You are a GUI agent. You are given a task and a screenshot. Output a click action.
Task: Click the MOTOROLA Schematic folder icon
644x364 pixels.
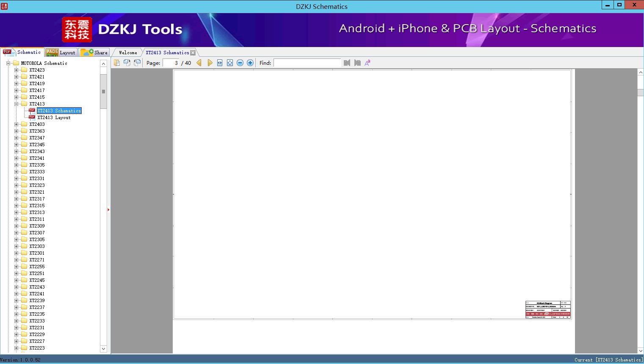pyautogui.click(x=16, y=63)
